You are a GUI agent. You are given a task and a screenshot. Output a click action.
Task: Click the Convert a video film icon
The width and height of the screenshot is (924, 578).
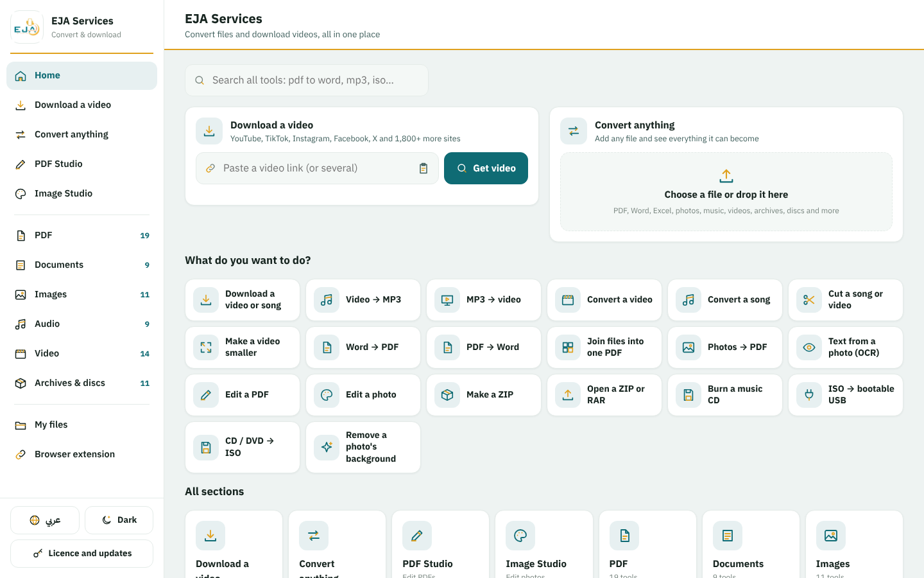pyautogui.click(x=568, y=300)
